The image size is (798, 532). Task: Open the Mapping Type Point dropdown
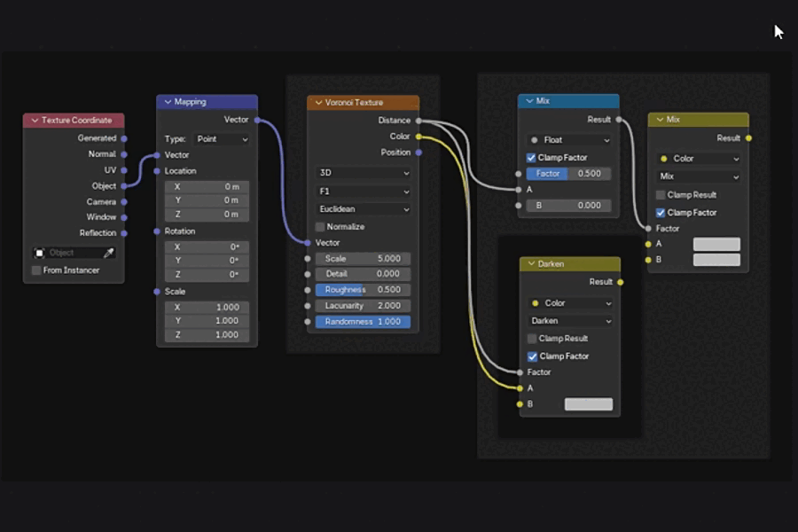coord(222,139)
